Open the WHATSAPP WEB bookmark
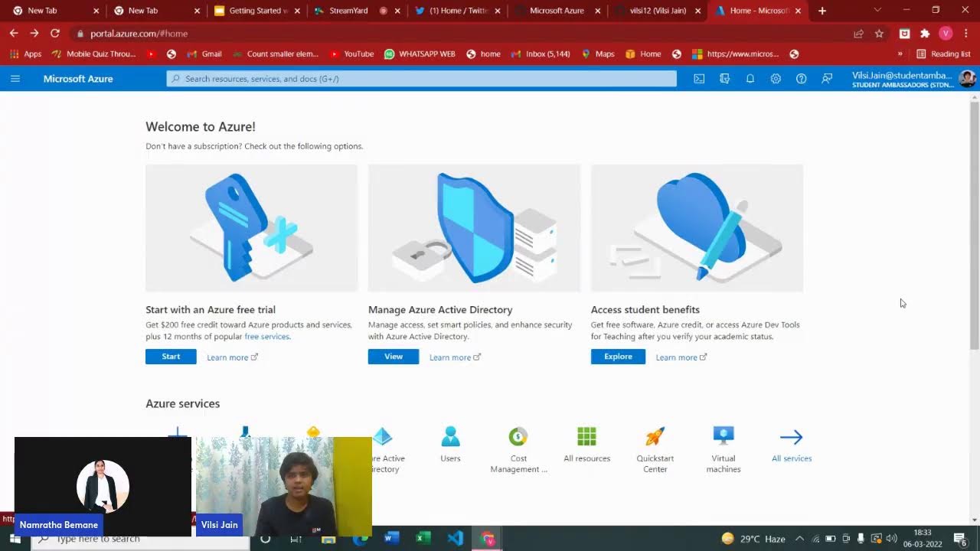Screen dimensions: 980x551 pos(420,54)
